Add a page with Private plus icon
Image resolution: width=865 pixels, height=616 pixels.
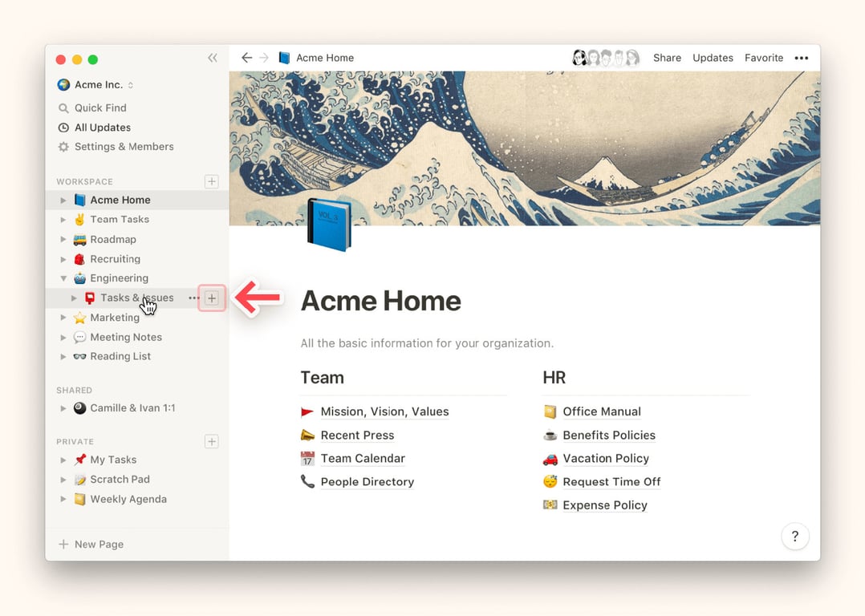coord(211,441)
